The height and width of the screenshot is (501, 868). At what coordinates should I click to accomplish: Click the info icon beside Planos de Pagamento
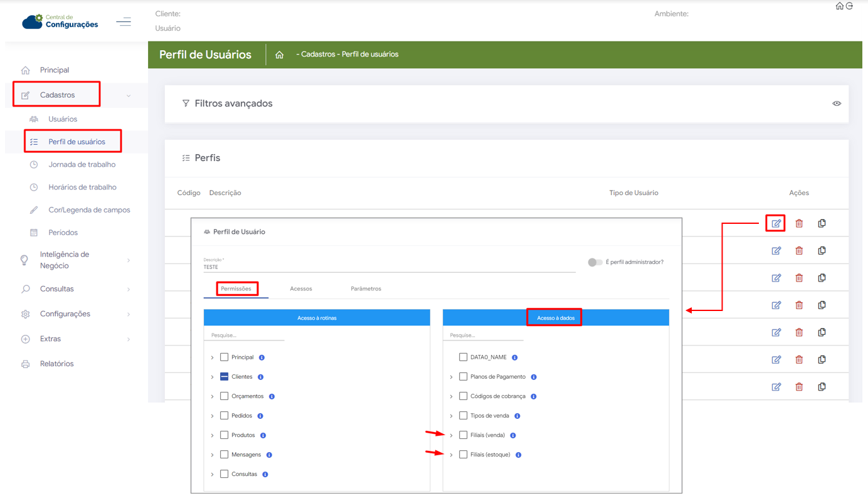point(534,377)
